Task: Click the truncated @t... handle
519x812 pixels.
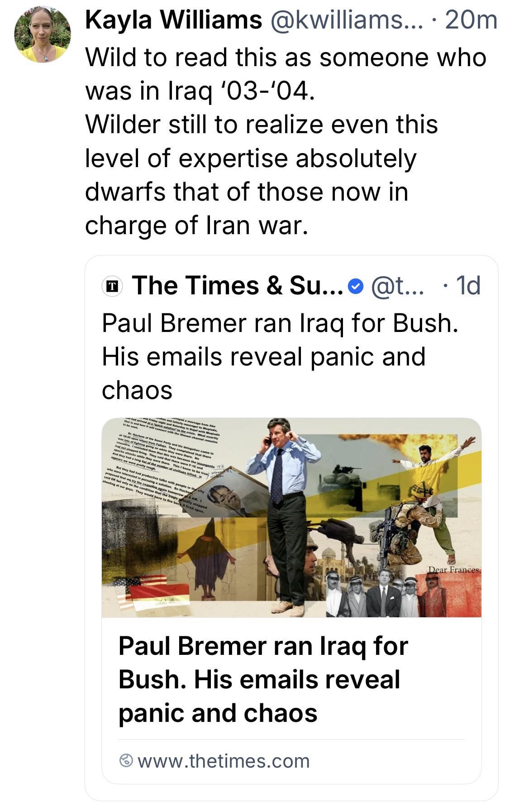Action: (x=397, y=285)
